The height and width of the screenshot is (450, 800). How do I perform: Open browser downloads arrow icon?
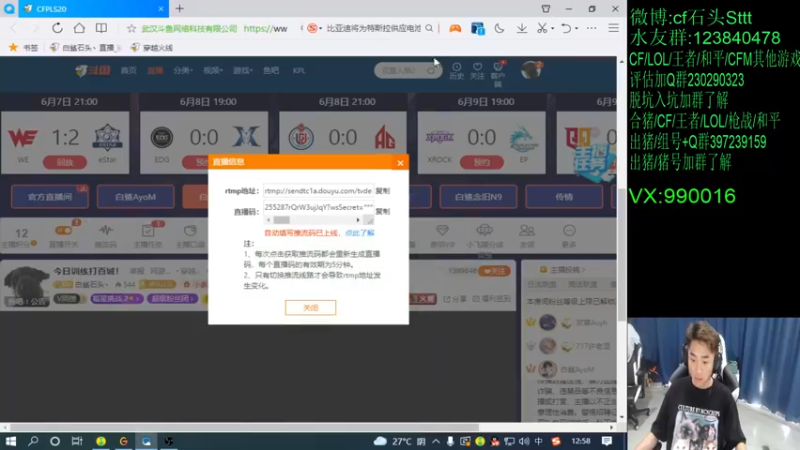pyautogui.click(x=521, y=29)
